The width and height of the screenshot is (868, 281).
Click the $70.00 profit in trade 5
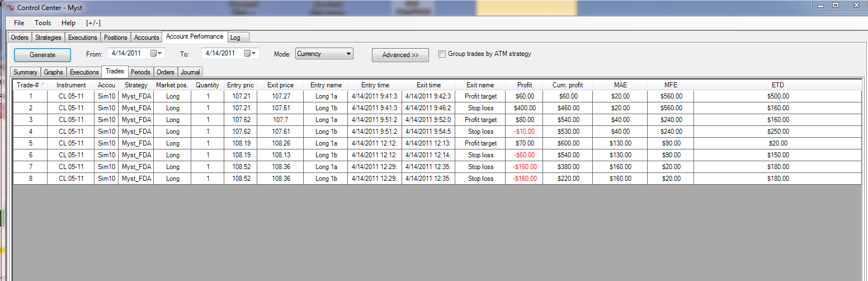point(525,143)
